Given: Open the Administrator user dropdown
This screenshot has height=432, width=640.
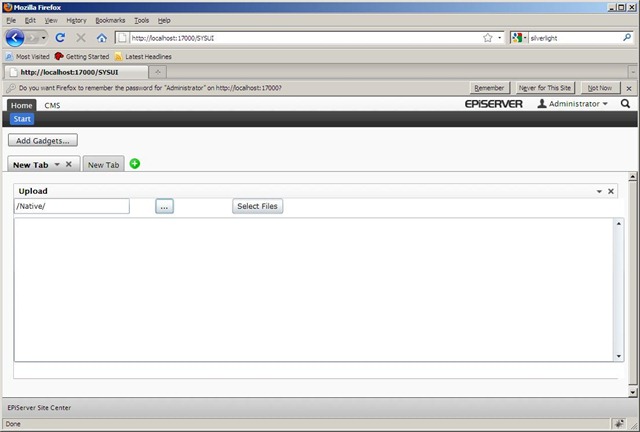Looking at the screenshot, I should [573, 104].
